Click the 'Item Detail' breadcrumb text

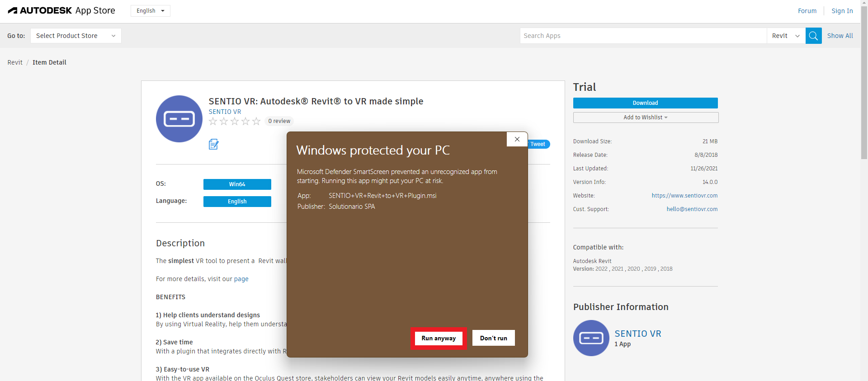(x=49, y=62)
